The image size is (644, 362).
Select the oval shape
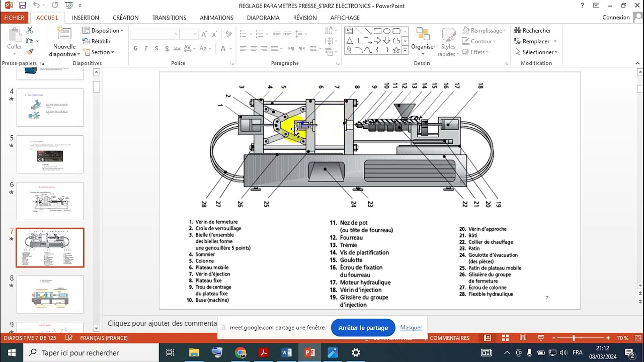[x=387, y=31]
